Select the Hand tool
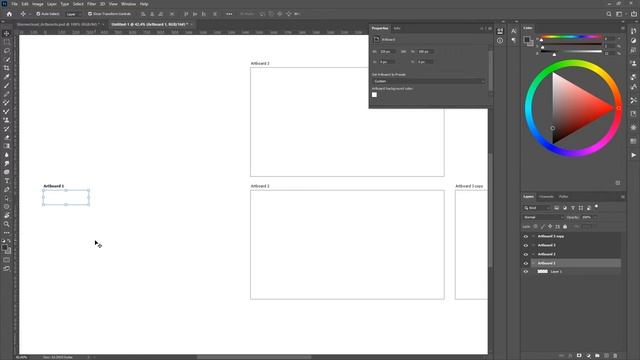 click(7, 216)
